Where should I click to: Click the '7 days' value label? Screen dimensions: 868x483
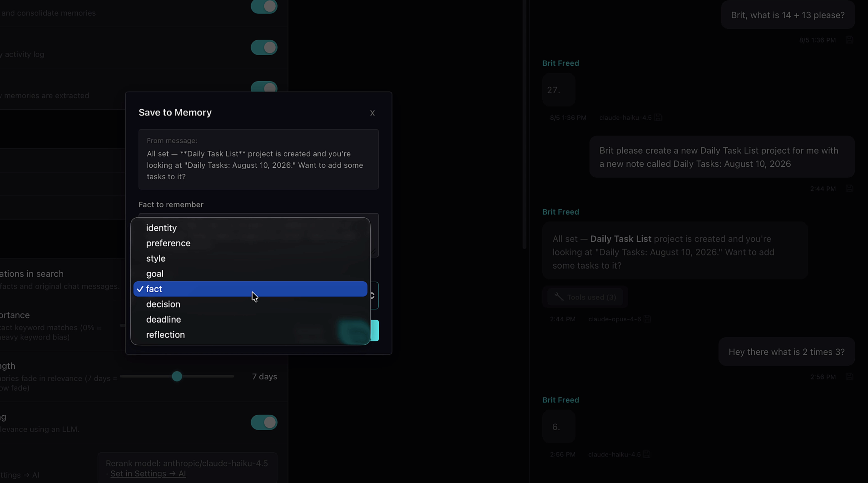tap(265, 377)
